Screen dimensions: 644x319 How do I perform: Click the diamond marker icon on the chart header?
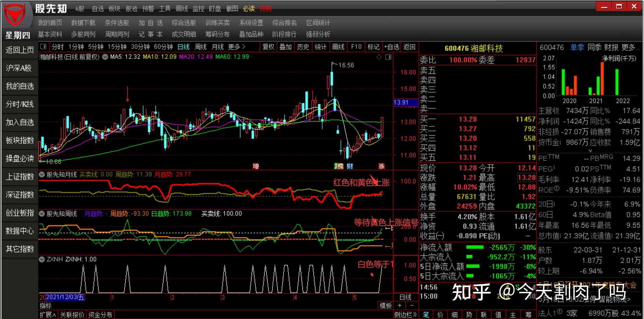379,57
